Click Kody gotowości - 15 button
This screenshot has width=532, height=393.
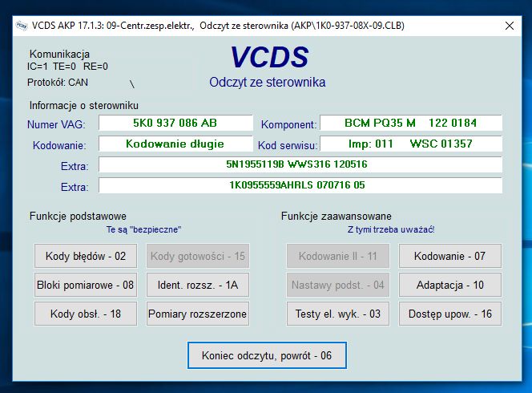pyautogui.click(x=198, y=256)
